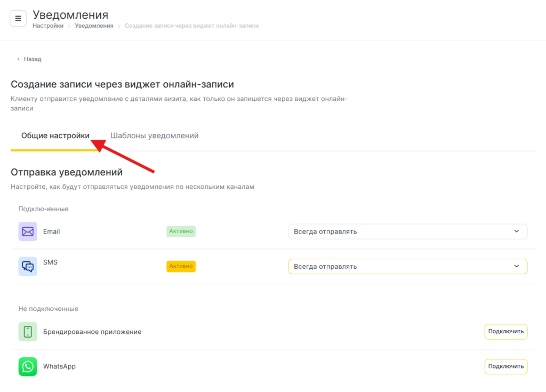Image resolution: width=546 pixels, height=392 pixels.
Task: Open the hamburger menu button
Action: pyautogui.click(x=18, y=18)
